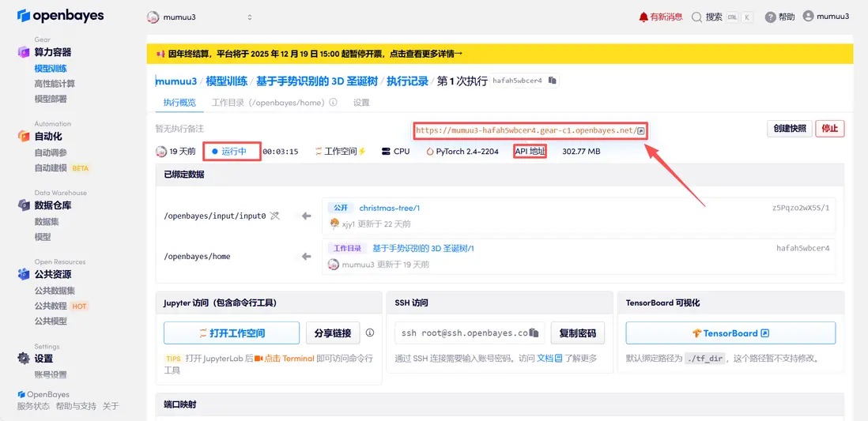The width and height of the screenshot is (868, 421).
Task: Click the 暂无执行备注 note text
Action: pyautogui.click(x=179, y=128)
